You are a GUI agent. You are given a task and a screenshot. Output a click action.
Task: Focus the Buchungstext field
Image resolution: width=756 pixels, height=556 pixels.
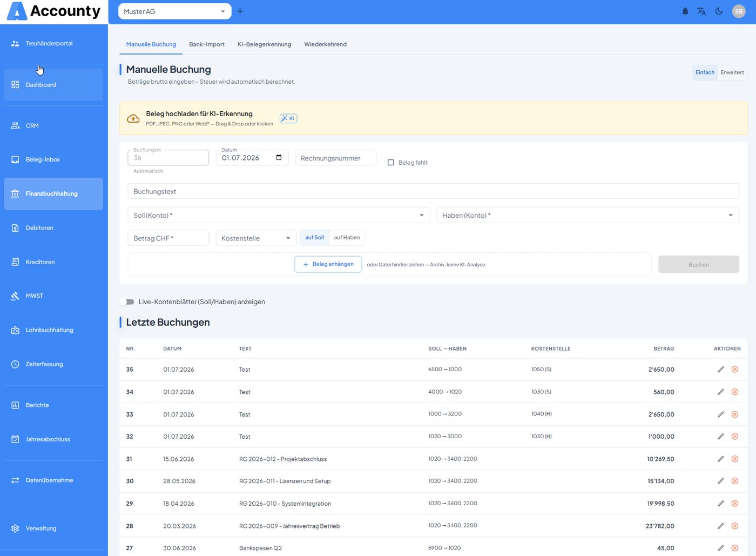pyautogui.click(x=433, y=191)
